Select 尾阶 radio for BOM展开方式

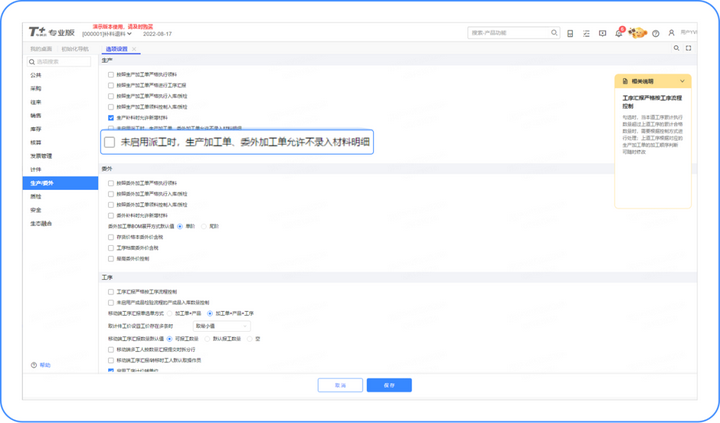pos(204,226)
